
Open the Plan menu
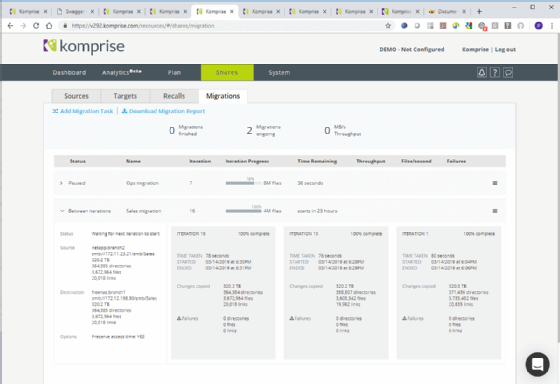(174, 73)
